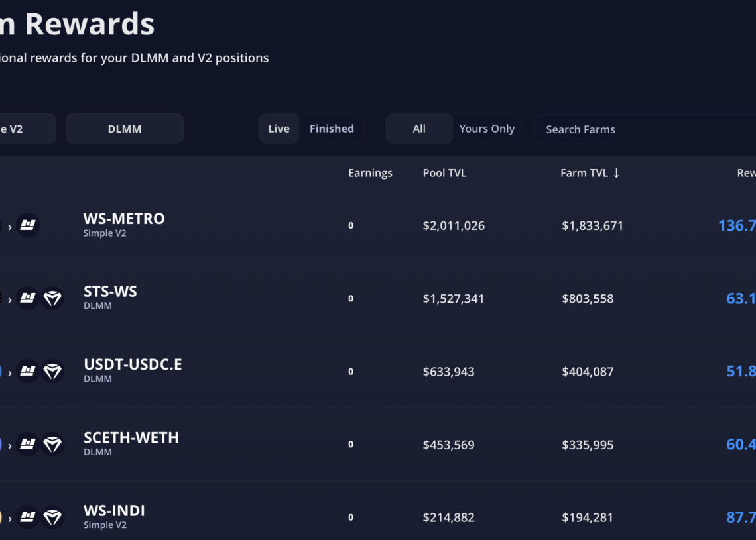The width and height of the screenshot is (756, 540).
Task: Click the gem reward icon in the STS-WS row
Action: pyautogui.click(x=52, y=298)
